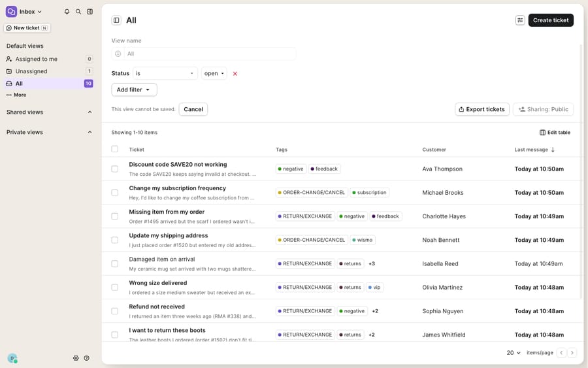Screen dimensions: 588x368
Task: Select the Update my shipping address checkbox
Action: coord(115,240)
